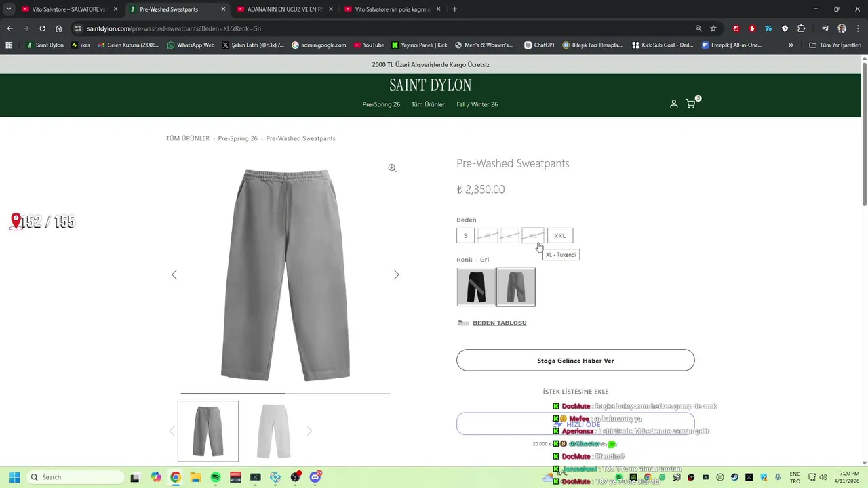Choose the grey color sweatpants swatch
This screenshot has height=488, width=868.
tap(516, 287)
